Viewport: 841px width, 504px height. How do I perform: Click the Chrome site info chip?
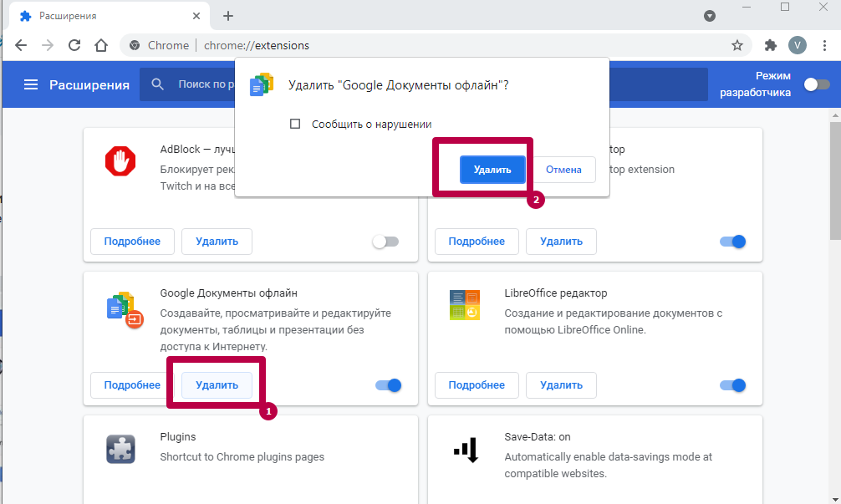(160, 46)
